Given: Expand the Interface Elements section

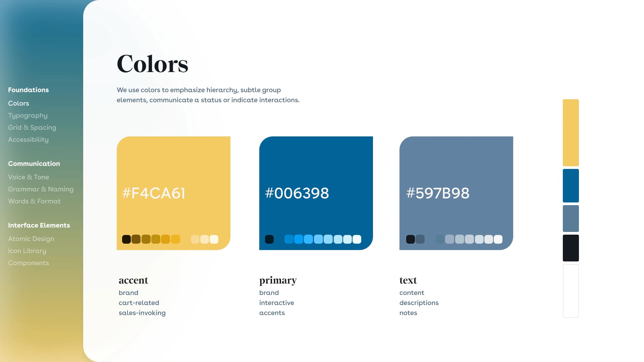Looking at the screenshot, I should [39, 225].
